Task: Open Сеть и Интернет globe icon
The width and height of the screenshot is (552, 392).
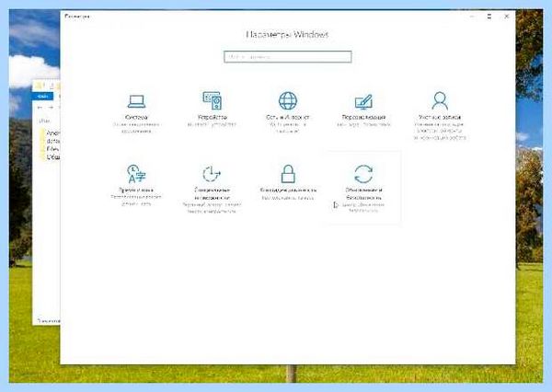Action: click(x=288, y=100)
